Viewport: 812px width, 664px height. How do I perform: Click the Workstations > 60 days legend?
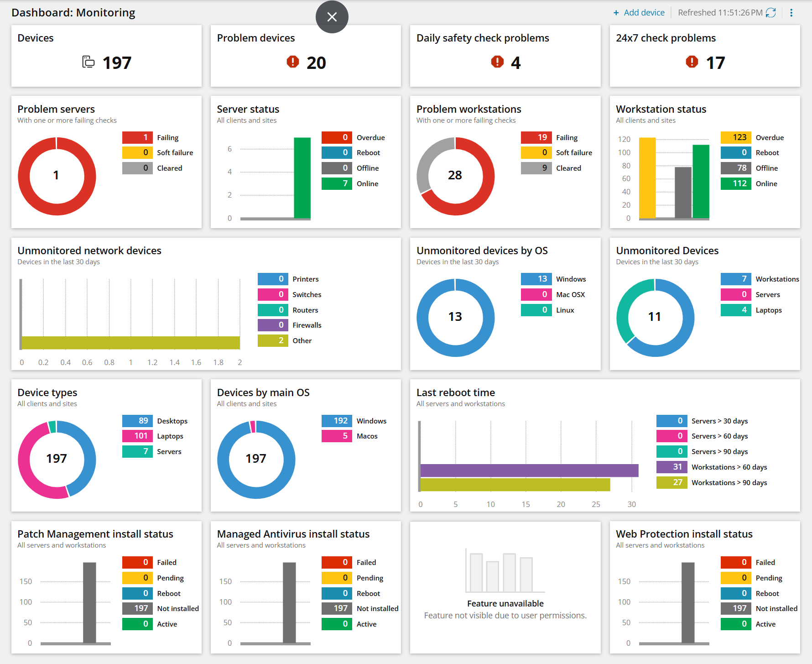pos(712,467)
